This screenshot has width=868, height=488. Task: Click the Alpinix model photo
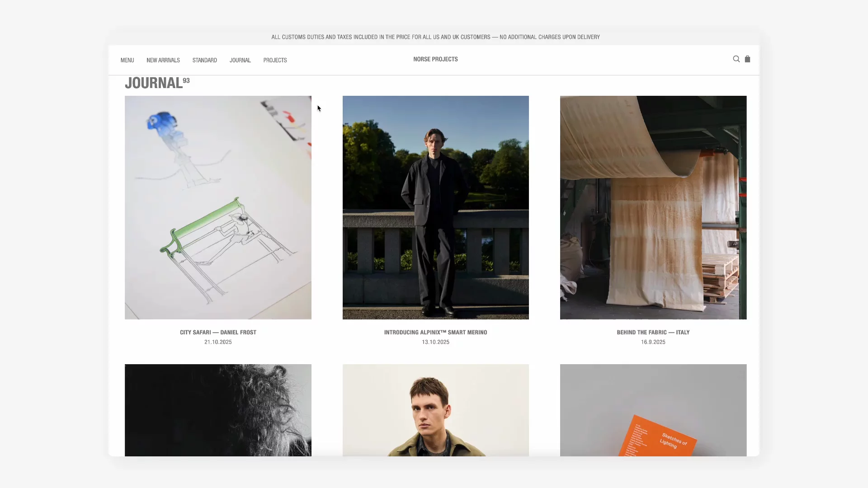click(x=435, y=207)
